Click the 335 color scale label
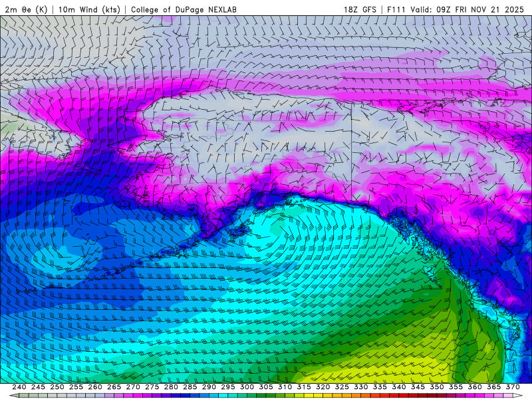The height and width of the screenshot is (399, 532). 380,387
